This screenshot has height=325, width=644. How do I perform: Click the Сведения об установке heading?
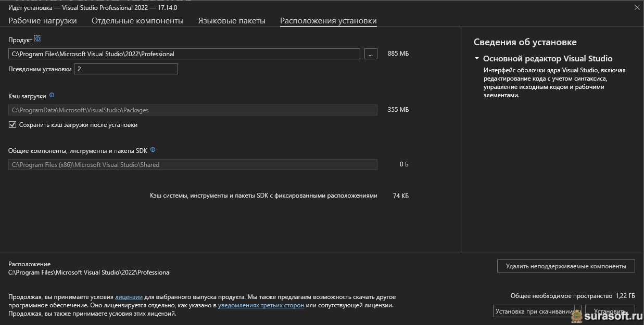525,42
